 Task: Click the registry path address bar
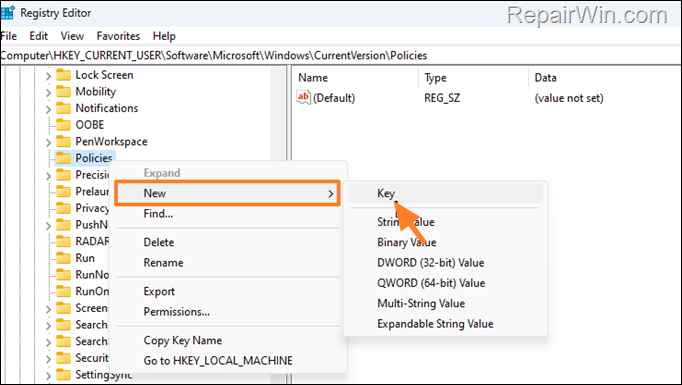341,55
